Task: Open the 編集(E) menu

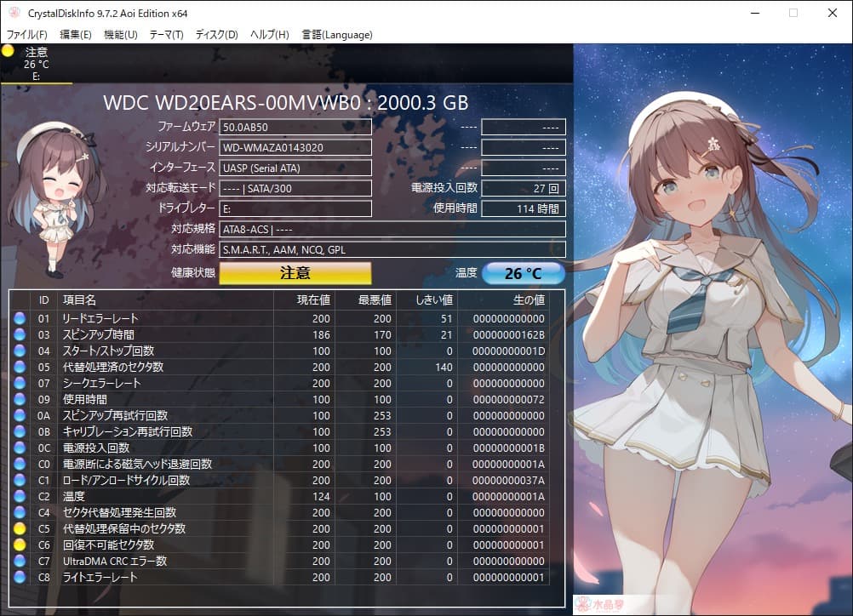Action: [x=75, y=34]
